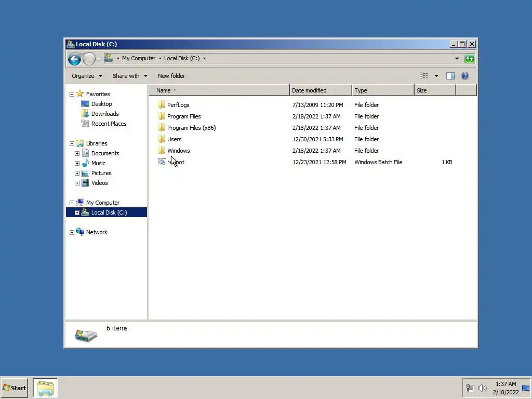Open the Start menu

pos(14,388)
